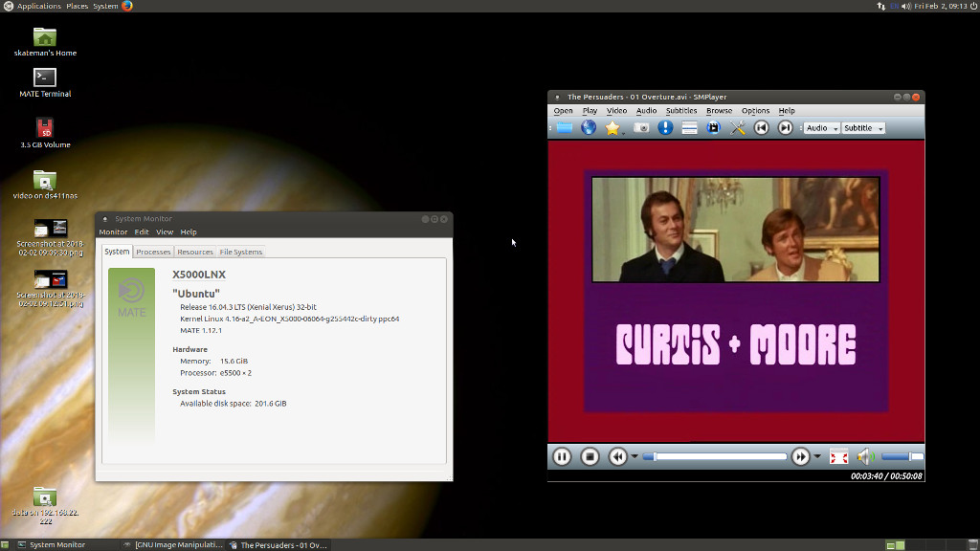Image resolution: width=980 pixels, height=551 pixels.
Task: Open the Audio track dropdown
Action: (821, 128)
